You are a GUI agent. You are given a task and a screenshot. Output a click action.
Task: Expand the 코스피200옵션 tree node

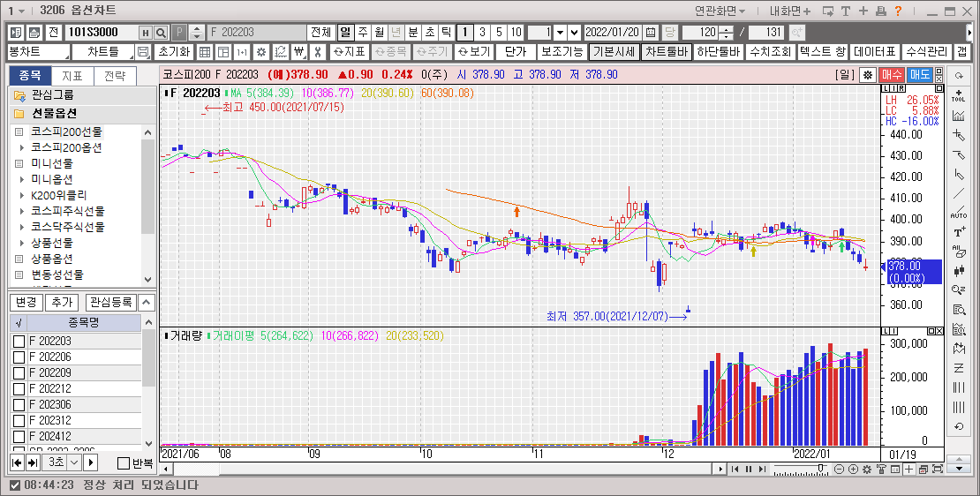tap(22, 148)
